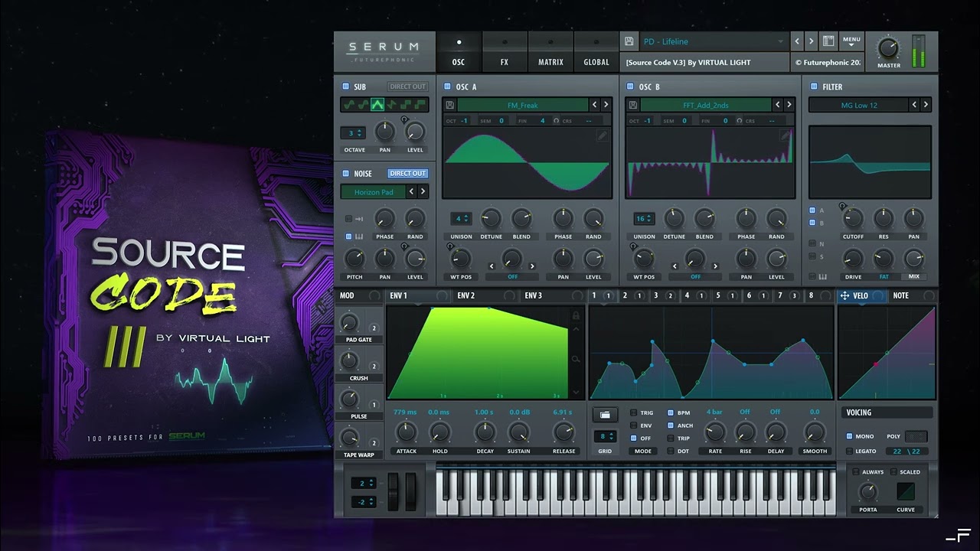Open the Horizon Pad noise sample menu
The width and height of the screenshot is (980, 551).
373,192
